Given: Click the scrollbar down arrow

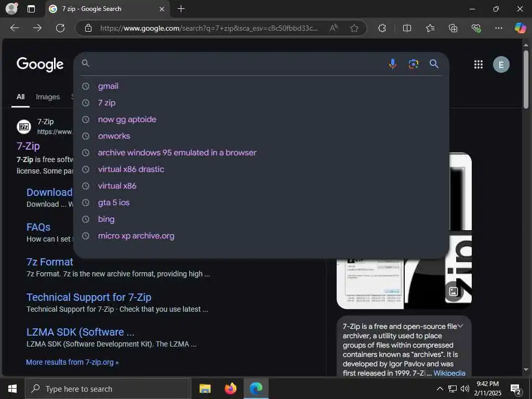Looking at the screenshot, I should [526, 369].
